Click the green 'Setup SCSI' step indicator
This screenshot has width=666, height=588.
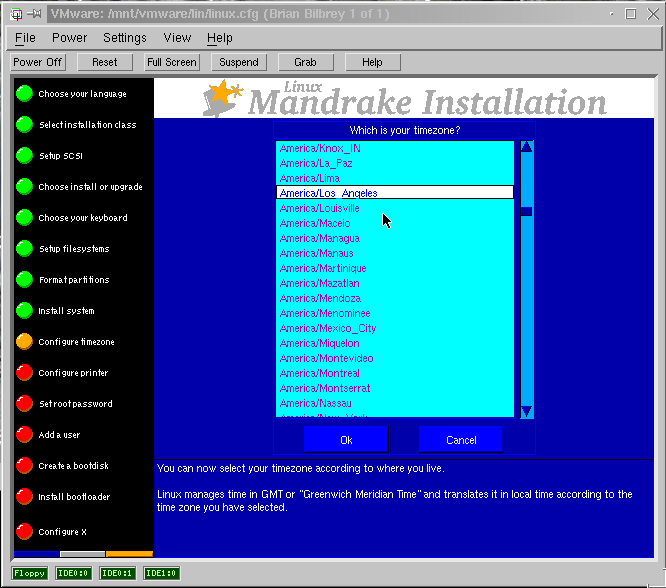[24, 156]
